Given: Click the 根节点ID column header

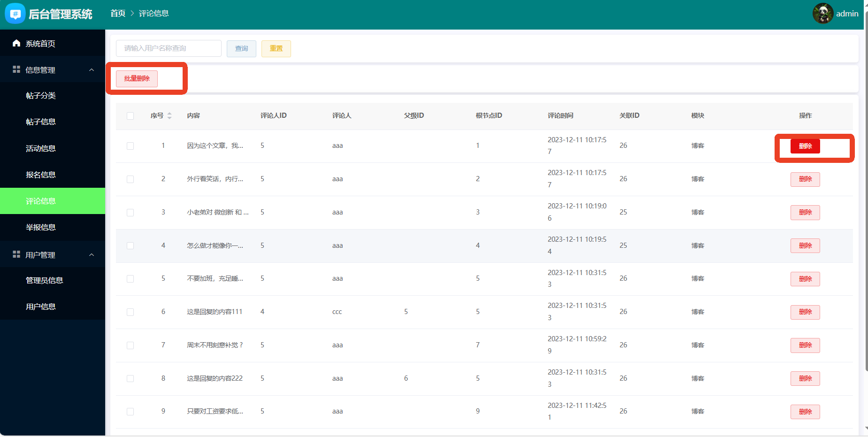Looking at the screenshot, I should coord(489,115).
